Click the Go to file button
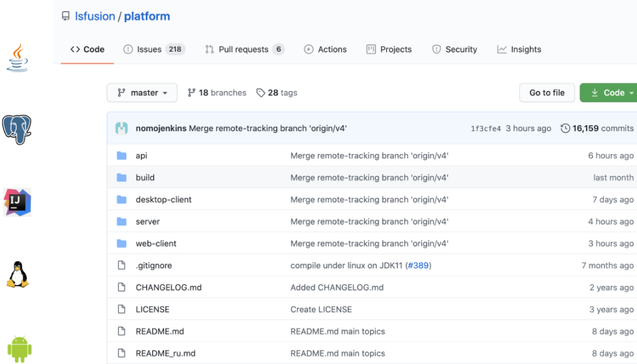The width and height of the screenshot is (637, 364). [x=547, y=92]
